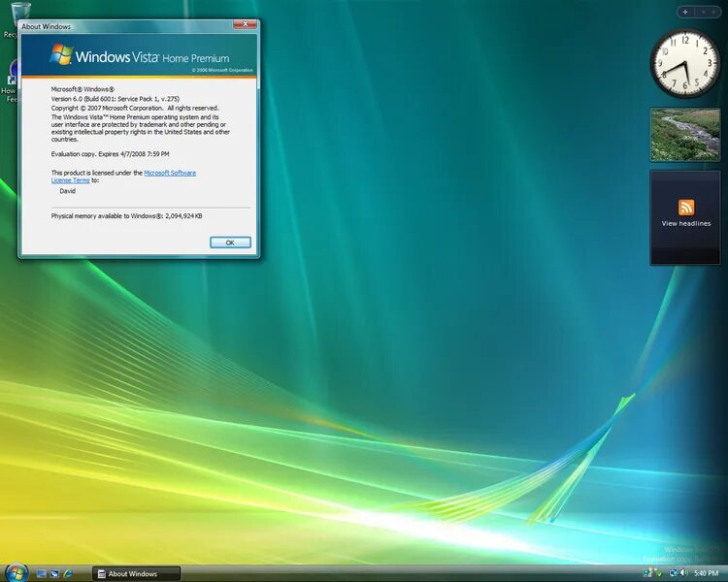Click the Slide Show gadget picture

685,135
